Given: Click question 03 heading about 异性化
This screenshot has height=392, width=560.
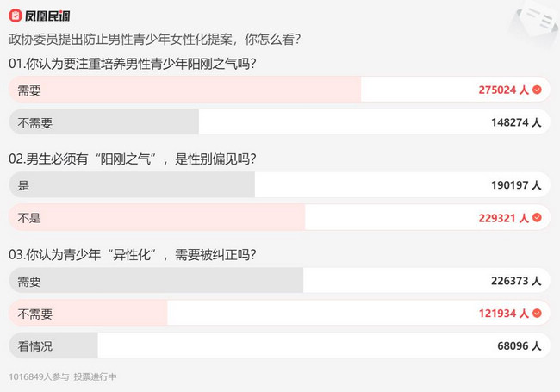Looking at the screenshot, I should 133,254.
